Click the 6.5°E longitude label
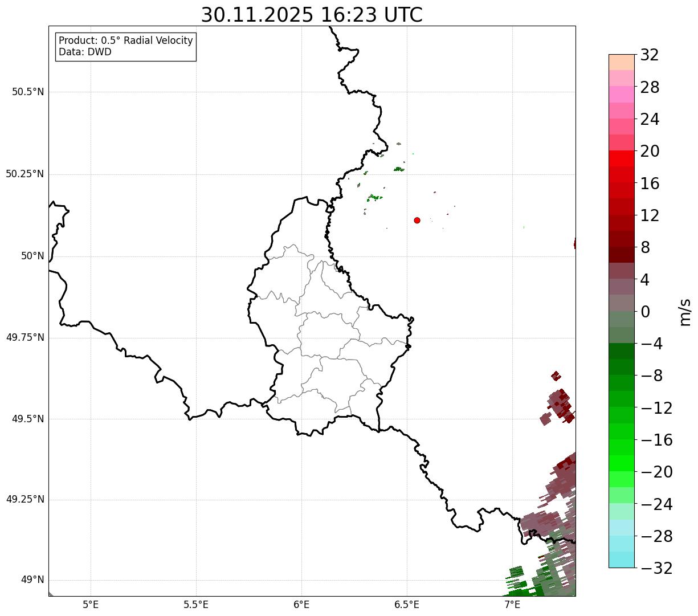 click(407, 605)
